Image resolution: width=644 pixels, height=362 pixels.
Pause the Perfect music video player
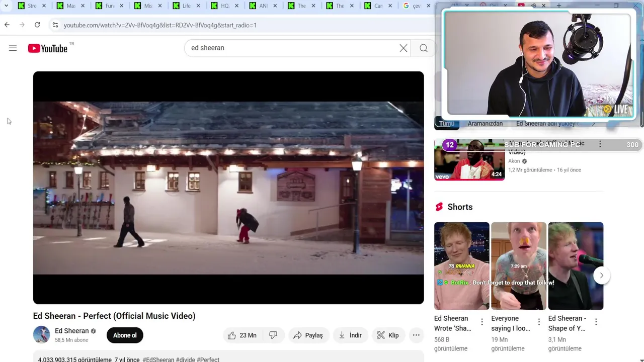(x=228, y=188)
